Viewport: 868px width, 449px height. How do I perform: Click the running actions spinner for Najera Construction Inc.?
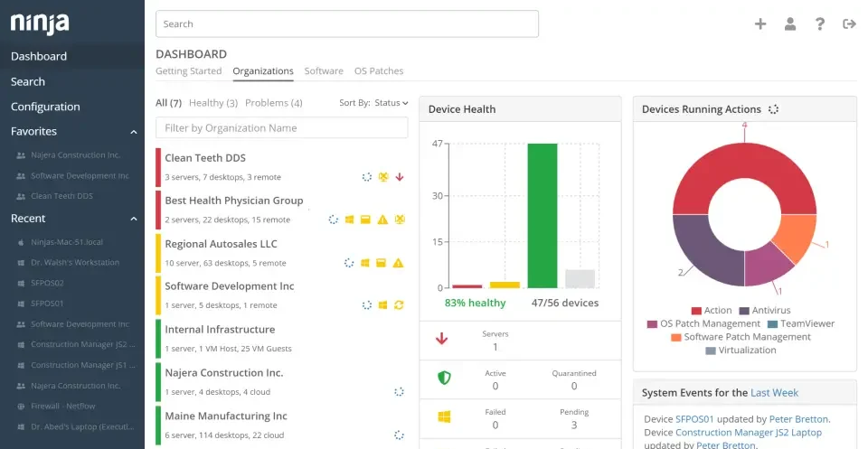(x=399, y=391)
